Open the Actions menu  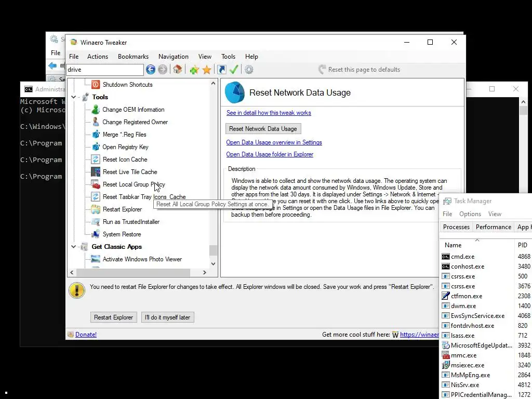97,57
